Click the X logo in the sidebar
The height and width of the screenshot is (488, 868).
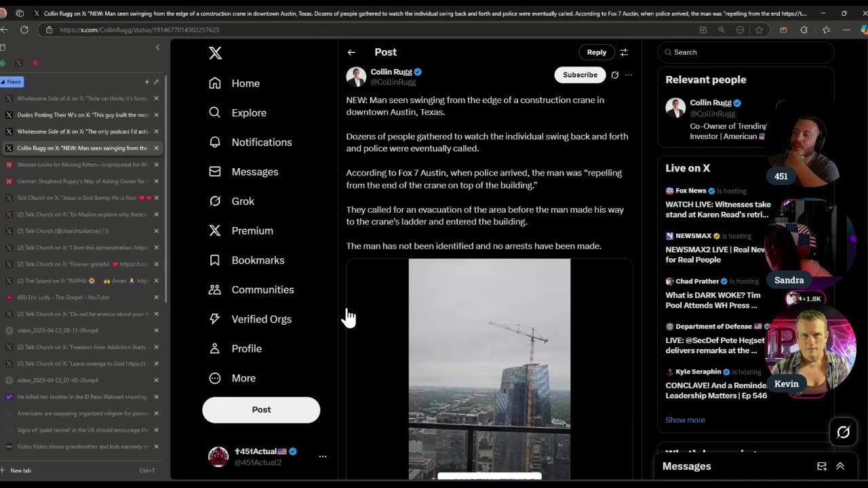pos(215,53)
